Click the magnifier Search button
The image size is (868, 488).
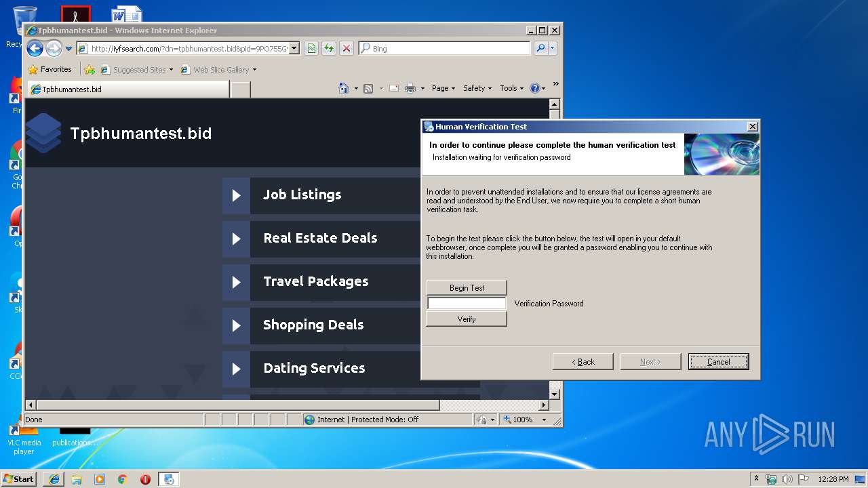click(x=540, y=48)
